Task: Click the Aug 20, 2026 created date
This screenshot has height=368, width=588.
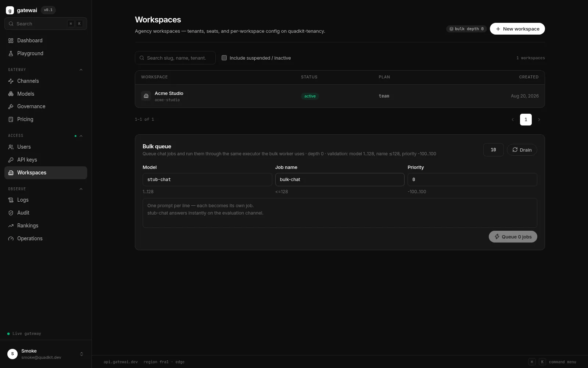Action: [525, 96]
